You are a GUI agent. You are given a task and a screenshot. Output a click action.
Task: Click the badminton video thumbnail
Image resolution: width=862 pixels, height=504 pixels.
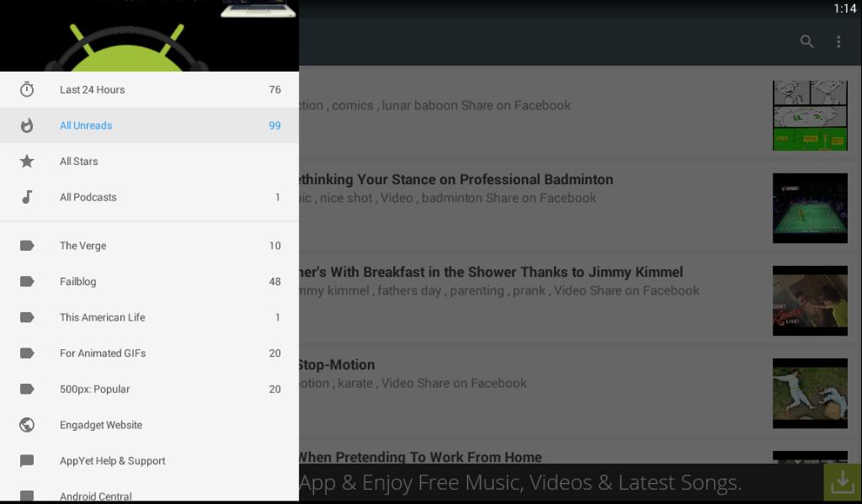(810, 208)
